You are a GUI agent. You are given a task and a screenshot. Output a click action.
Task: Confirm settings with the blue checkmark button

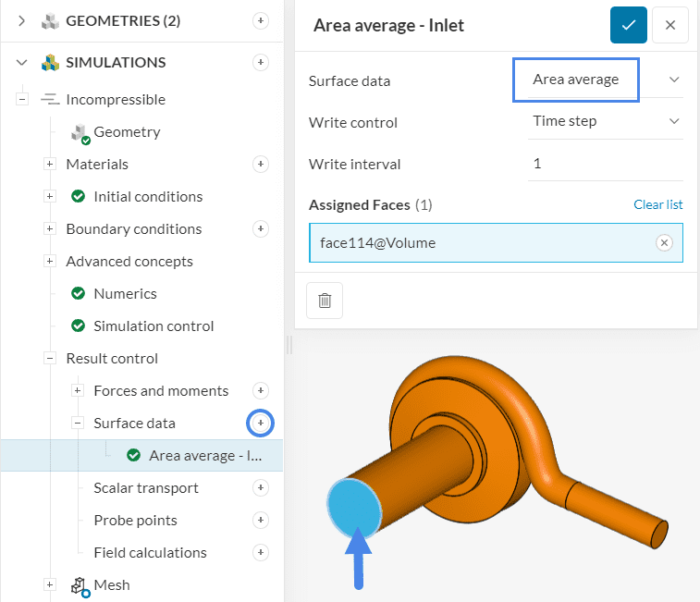[x=628, y=25]
